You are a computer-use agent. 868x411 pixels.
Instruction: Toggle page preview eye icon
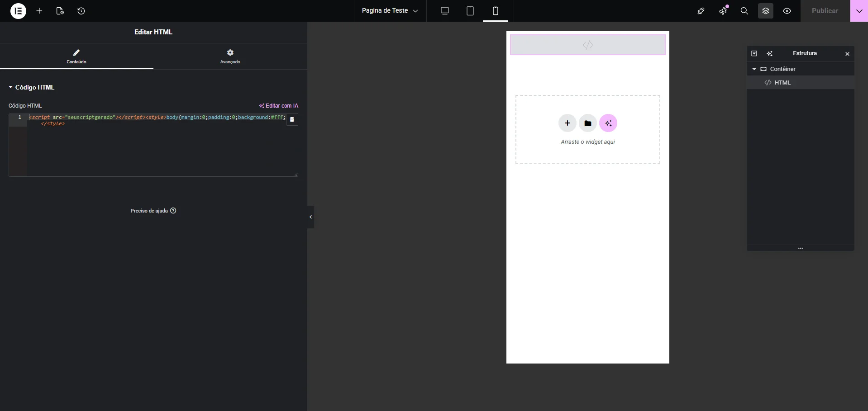787,11
